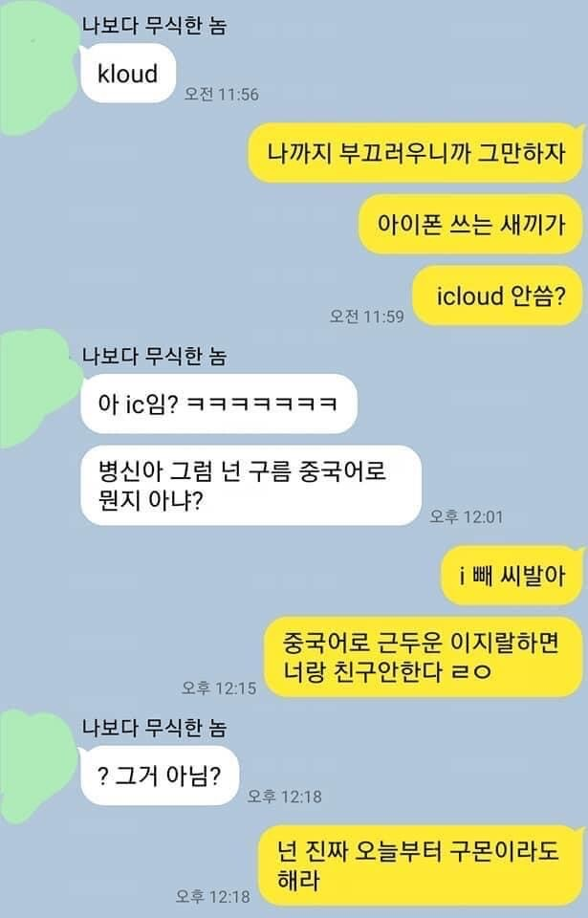This screenshot has height=918, width=588.
Task: Select the '? 그거 아님?' bubble
Action: click(x=160, y=776)
